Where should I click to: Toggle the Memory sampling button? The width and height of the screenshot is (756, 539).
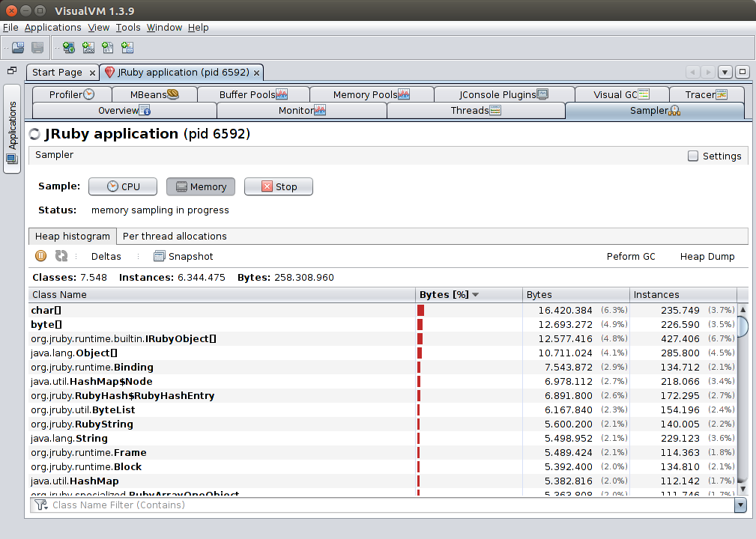201,187
